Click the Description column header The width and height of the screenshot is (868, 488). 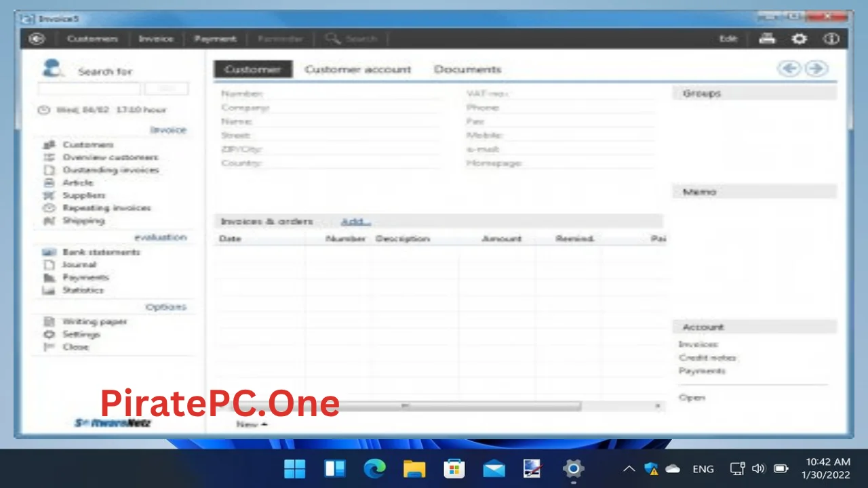click(x=402, y=239)
